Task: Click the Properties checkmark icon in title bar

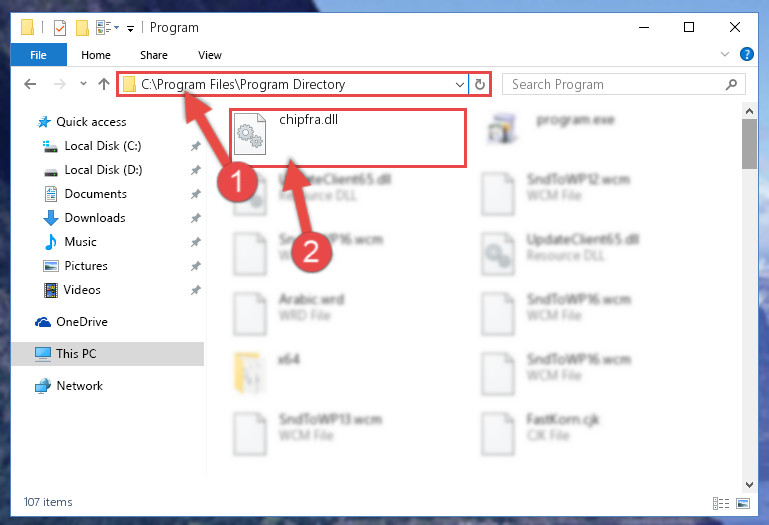Action: click(60, 27)
